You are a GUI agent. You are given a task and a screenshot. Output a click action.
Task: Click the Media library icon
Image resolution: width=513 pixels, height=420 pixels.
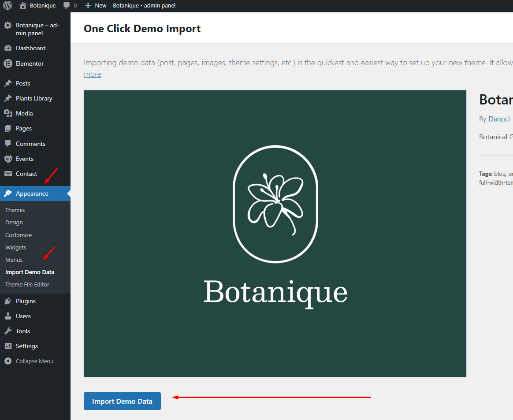coord(8,114)
